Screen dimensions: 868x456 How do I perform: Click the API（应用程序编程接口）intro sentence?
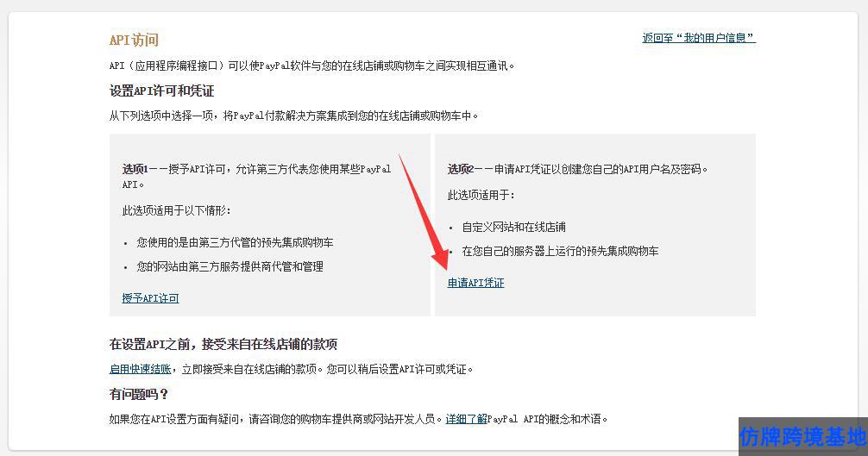click(311, 66)
